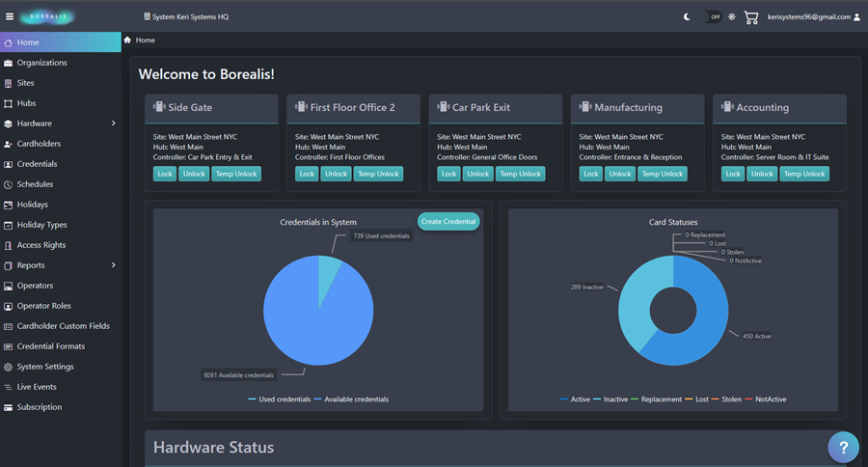Unlock the Side Gate door
Viewport: 868px width, 467px height.
click(194, 174)
